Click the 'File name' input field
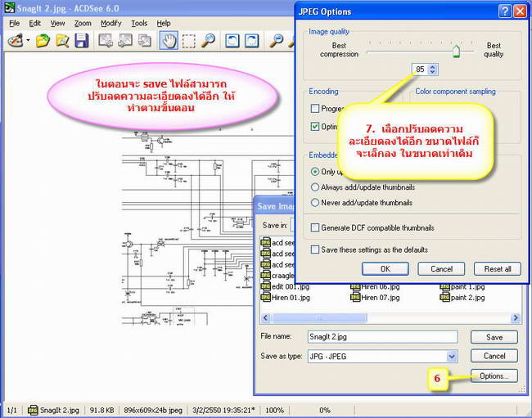Screen dimensions: 532x418 coord(383,337)
